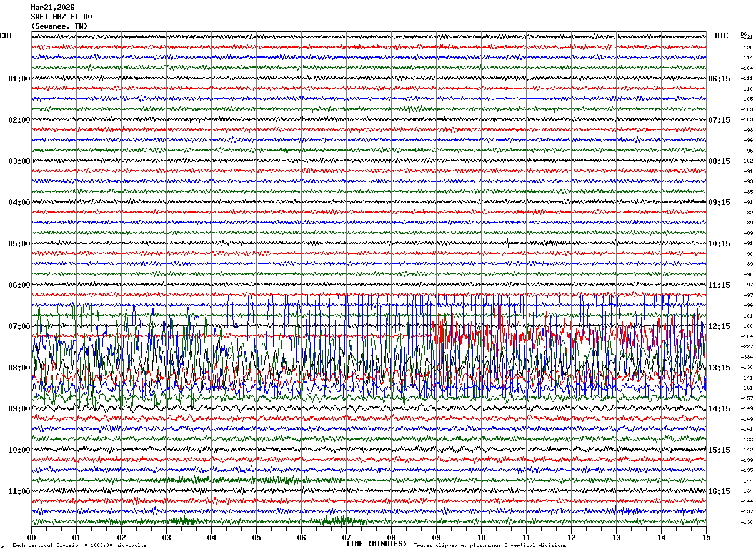Screen dimensions: 756x554
Task: Select the 06:15 UTC row label
Action: pos(719,79)
